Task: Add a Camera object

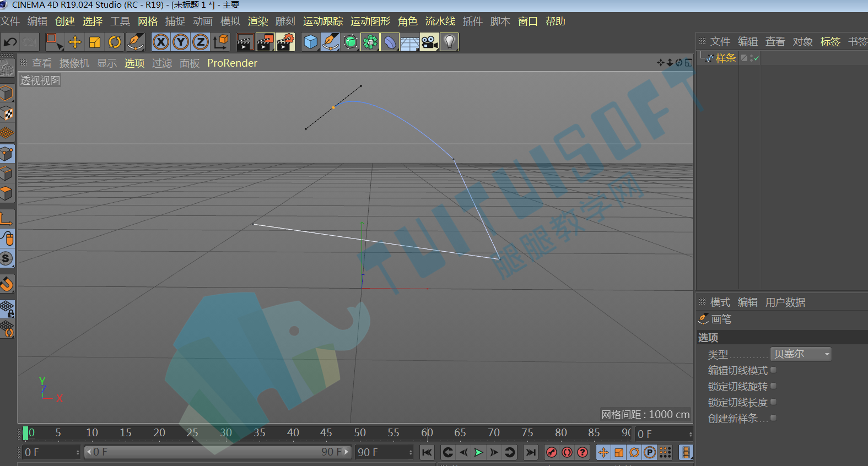Action: coord(429,42)
